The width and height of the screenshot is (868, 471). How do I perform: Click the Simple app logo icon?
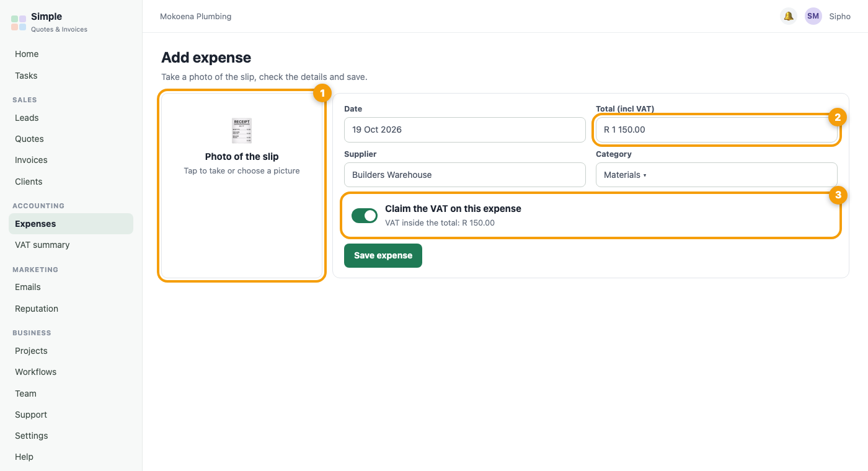point(19,23)
